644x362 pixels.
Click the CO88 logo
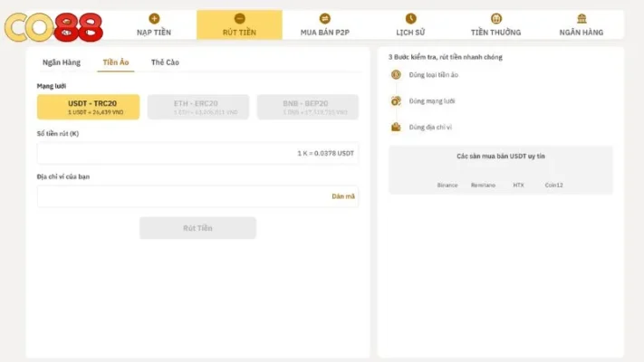point(53,26)
